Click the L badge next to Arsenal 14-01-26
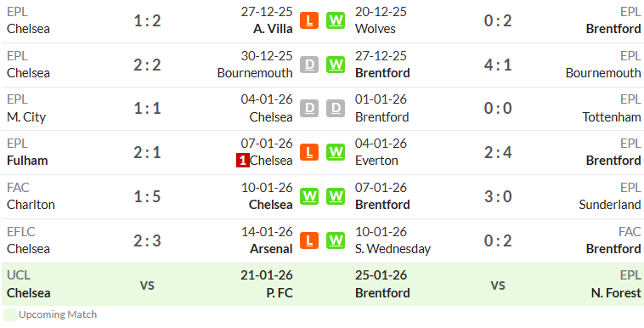The width and height of the screenshot is (644, 328). click(x=309, y=240)
